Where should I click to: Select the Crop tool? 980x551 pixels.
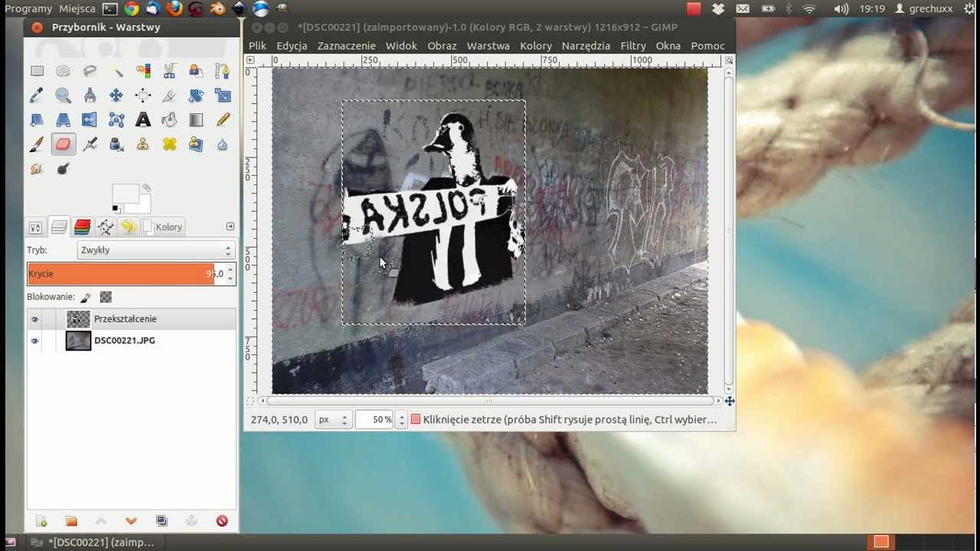pyautogui.click(x=169, y=96)
